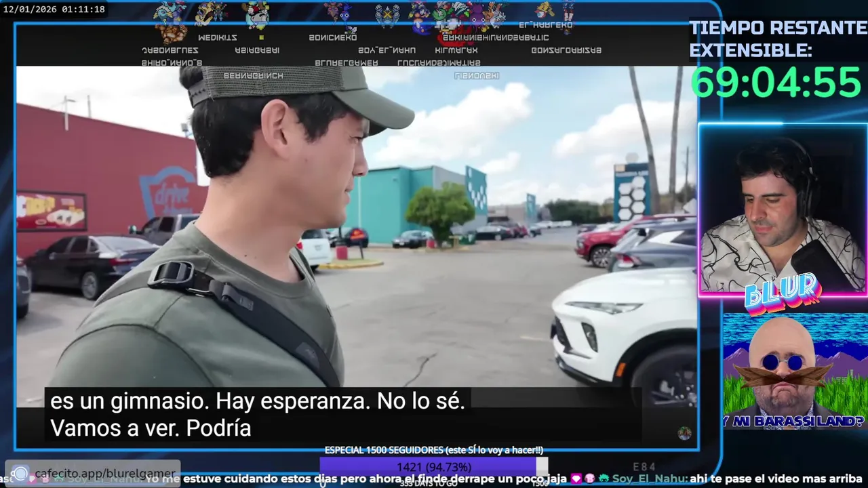The height and width of the screenshot is (488, 868).
Task: Click the round channel watermark on video
Action: coord(684,433)
